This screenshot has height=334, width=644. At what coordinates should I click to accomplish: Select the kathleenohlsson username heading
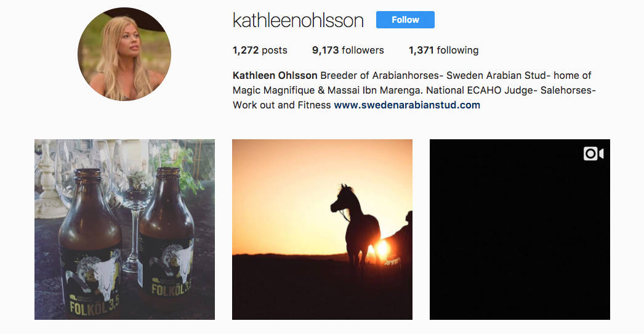click(298, 20)
